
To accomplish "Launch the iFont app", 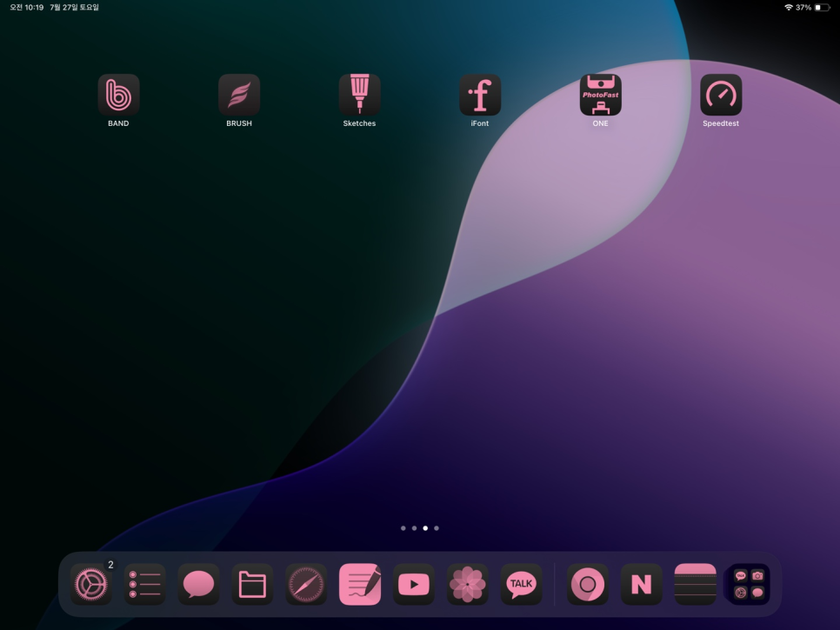I will (x=480, y=95).
